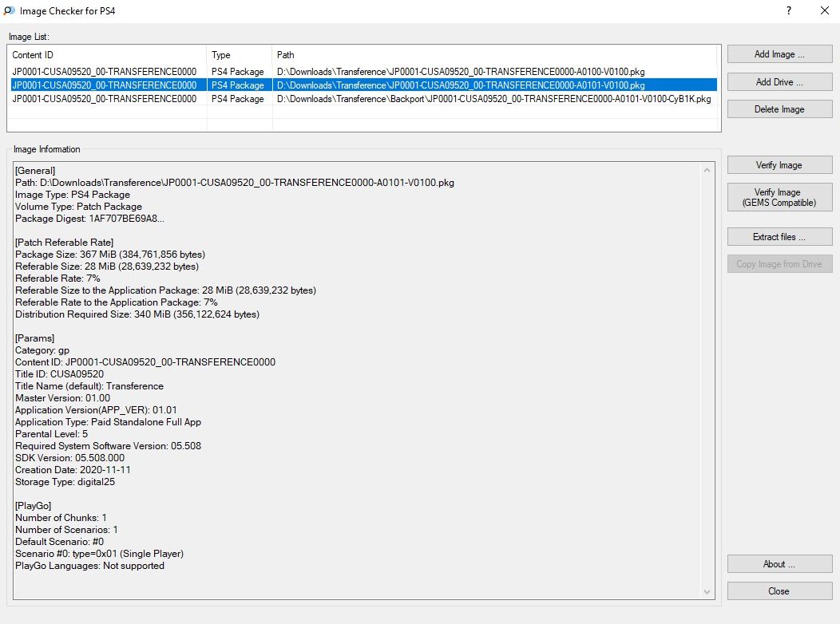Screen dimensions: 840x624
Task: Open the About dialog
Action: (779, 564)
